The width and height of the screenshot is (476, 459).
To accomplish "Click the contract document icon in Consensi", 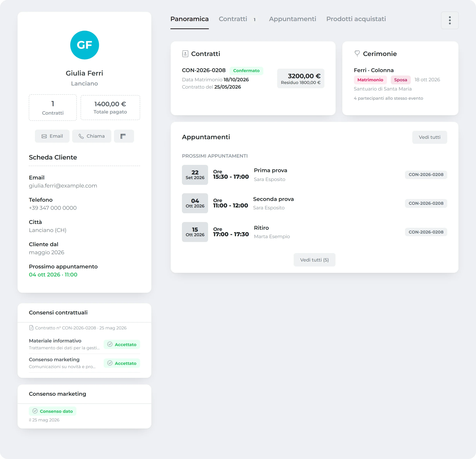I will tap(31, 328).
